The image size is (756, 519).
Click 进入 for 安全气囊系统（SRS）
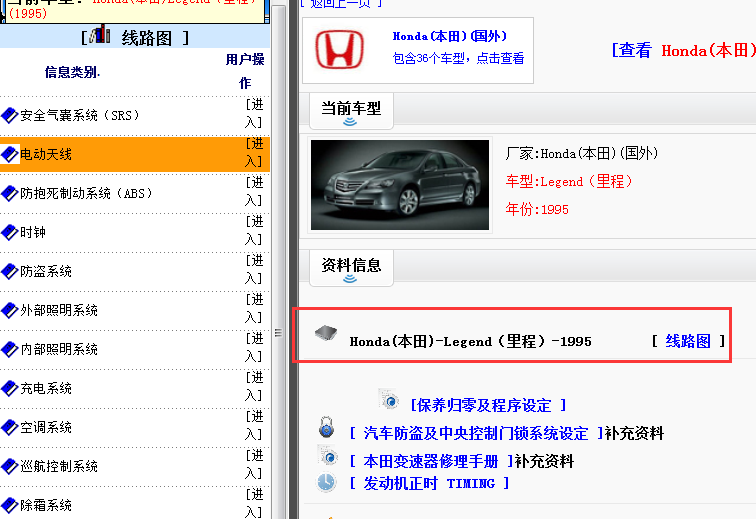coord(254,113)
